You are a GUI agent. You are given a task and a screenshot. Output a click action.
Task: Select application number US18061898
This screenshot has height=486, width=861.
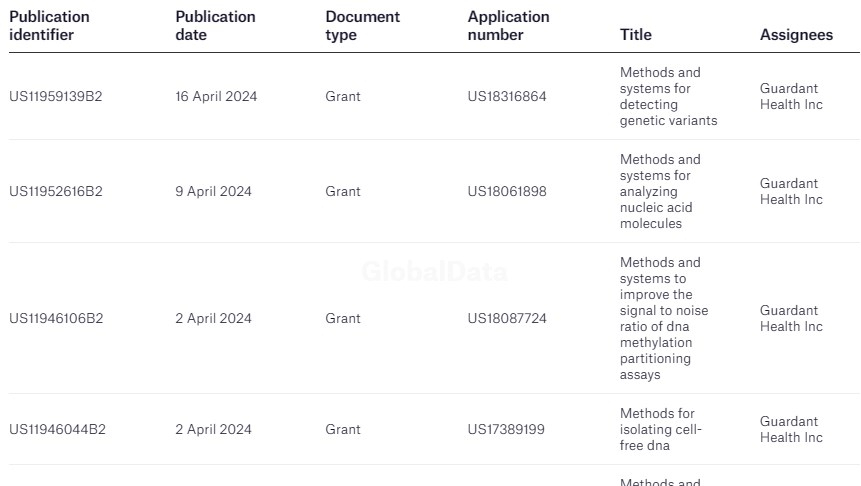click(507, 192)
